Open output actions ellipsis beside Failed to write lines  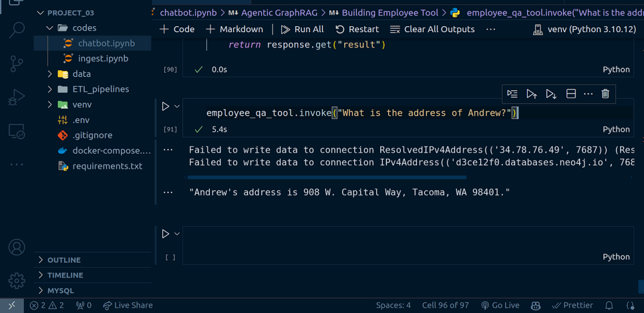(x=168, y=150)
